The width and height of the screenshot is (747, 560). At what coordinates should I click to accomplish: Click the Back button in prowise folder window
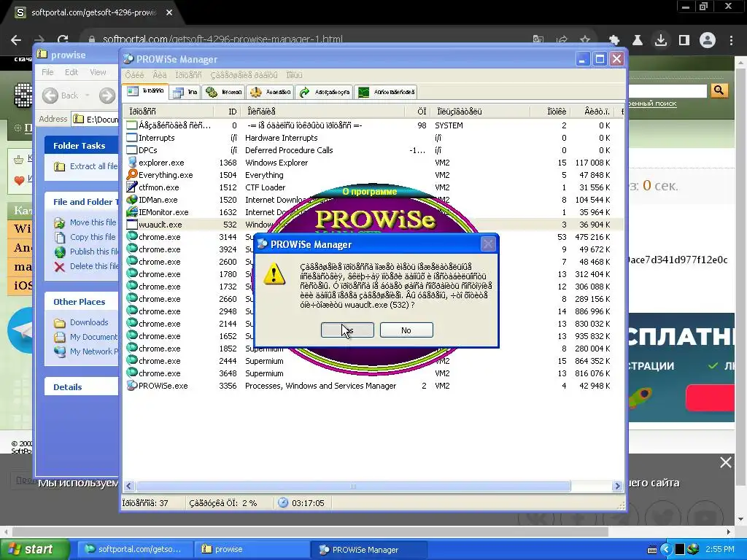(61, 96)
